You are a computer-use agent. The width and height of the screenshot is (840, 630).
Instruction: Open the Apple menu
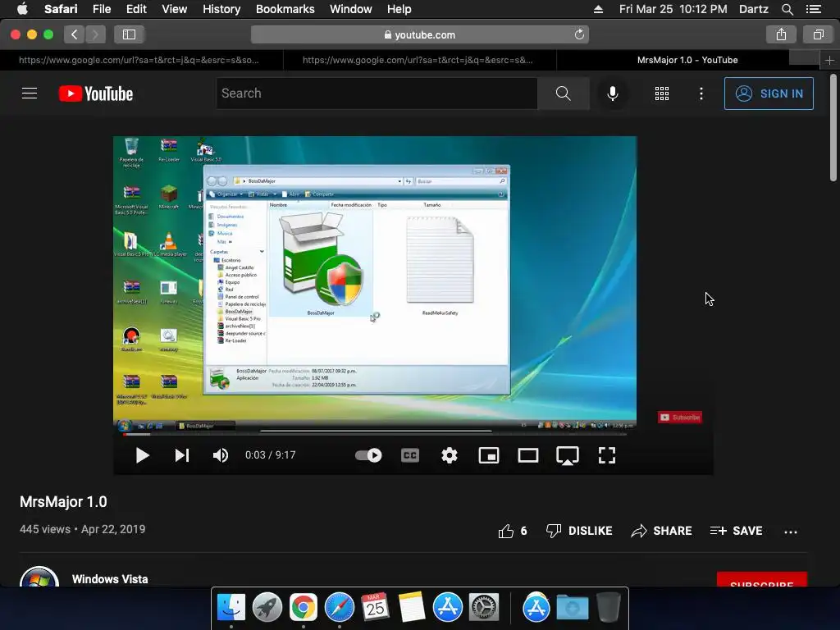point(22,9)
